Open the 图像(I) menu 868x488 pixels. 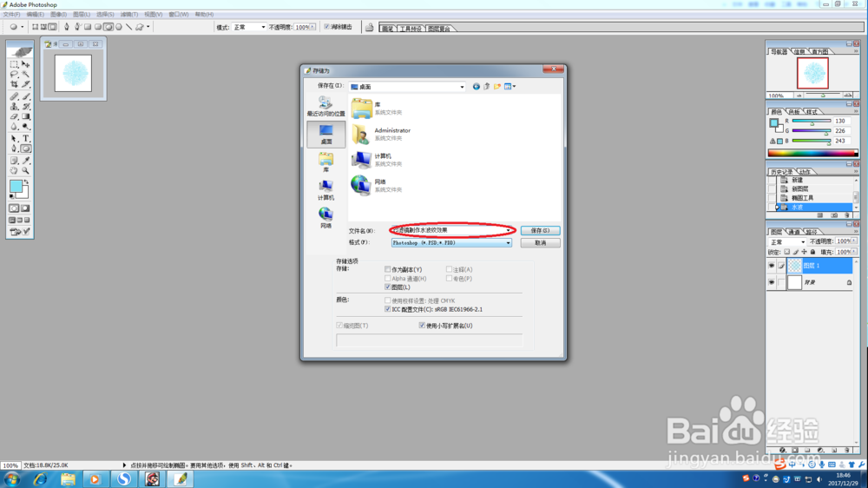(58, 15)
